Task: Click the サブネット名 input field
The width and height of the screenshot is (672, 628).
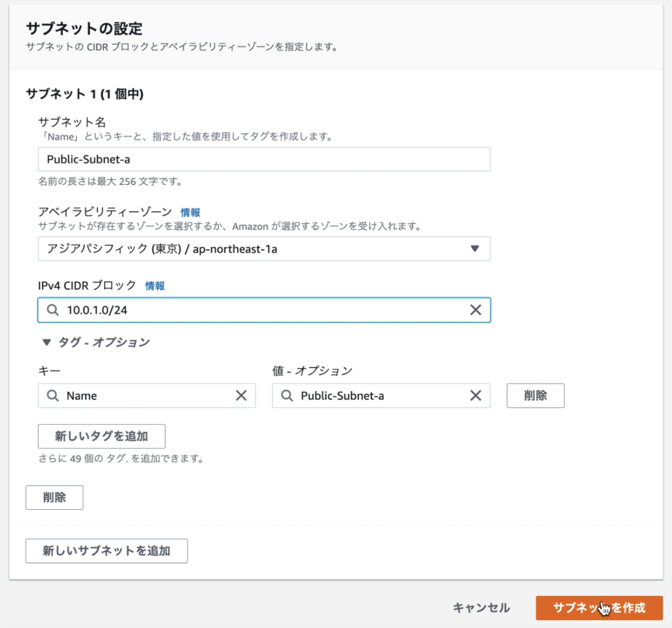Action: coord(264,159)
